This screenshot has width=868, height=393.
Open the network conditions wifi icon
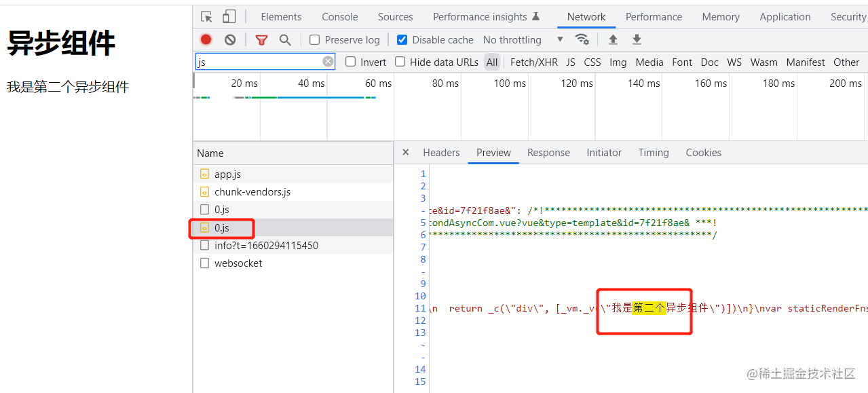point(582,39)
